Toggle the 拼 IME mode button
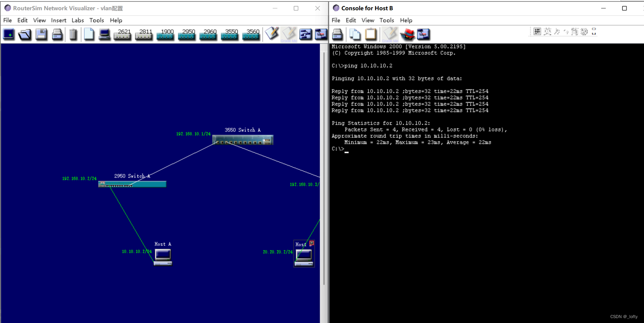This screenshot has width=644, height=323. tap(537, 31)
